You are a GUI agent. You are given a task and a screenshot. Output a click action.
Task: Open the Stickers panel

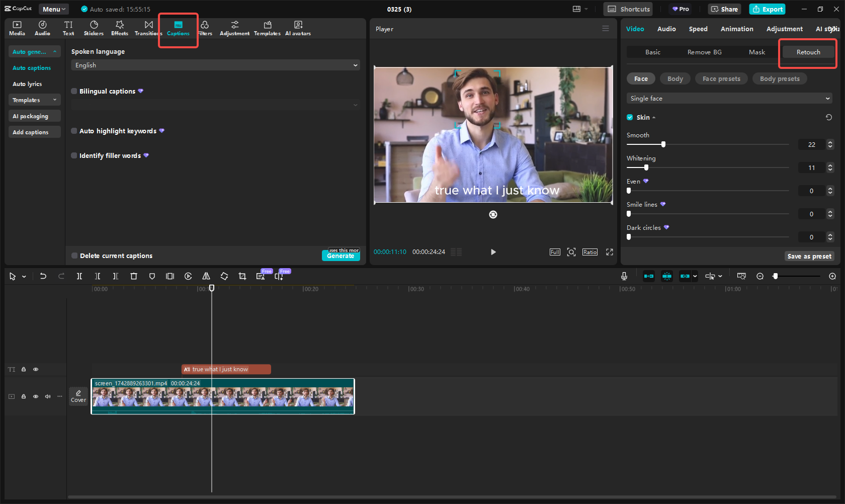pos(94,28)
